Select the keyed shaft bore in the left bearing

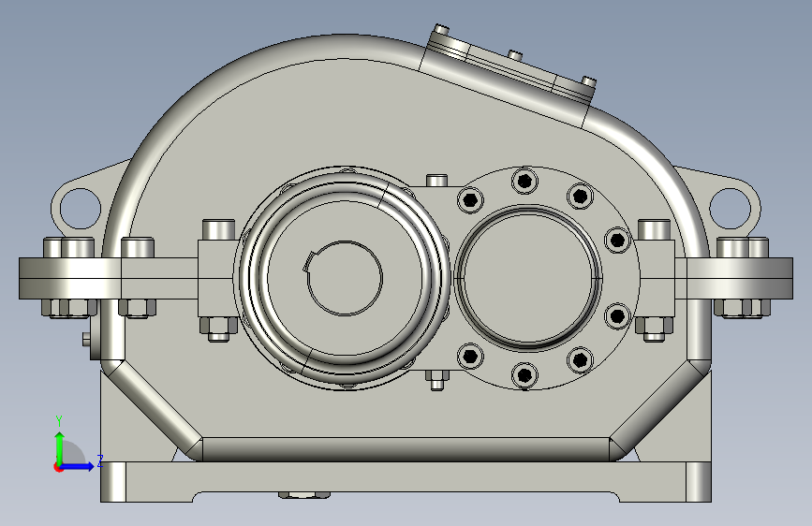(x=345, y=278)
